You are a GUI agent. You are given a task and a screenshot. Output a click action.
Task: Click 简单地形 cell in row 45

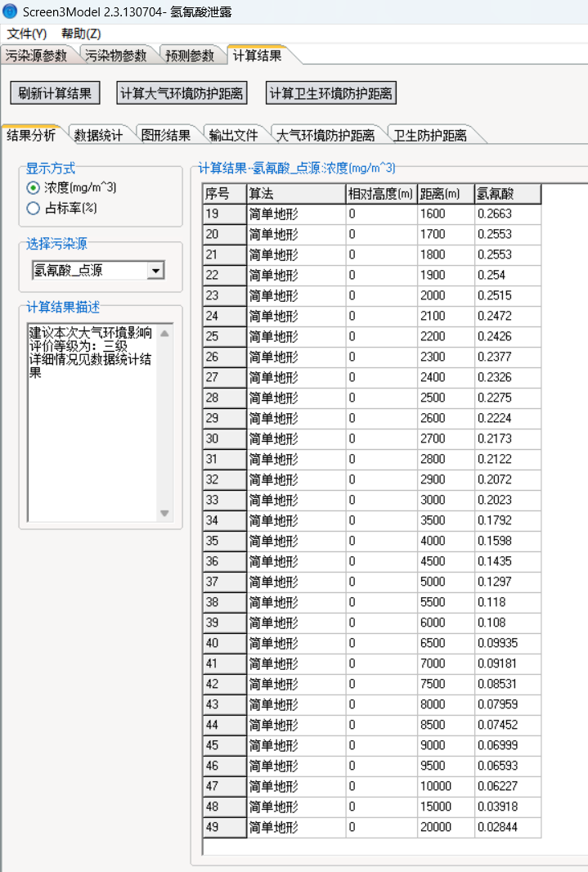tap(296, 745)
